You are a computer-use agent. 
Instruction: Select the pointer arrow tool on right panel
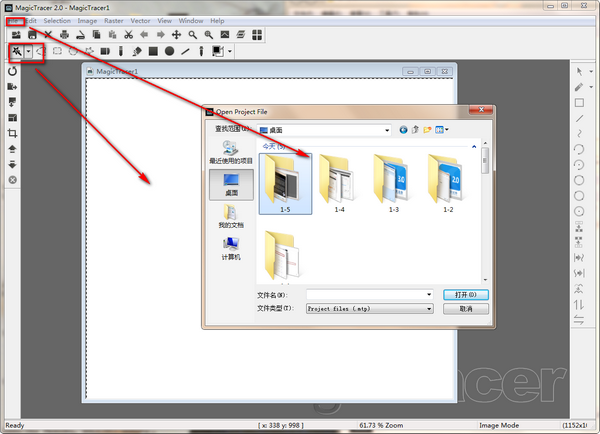pyautogui.click(x=579, y=72)
